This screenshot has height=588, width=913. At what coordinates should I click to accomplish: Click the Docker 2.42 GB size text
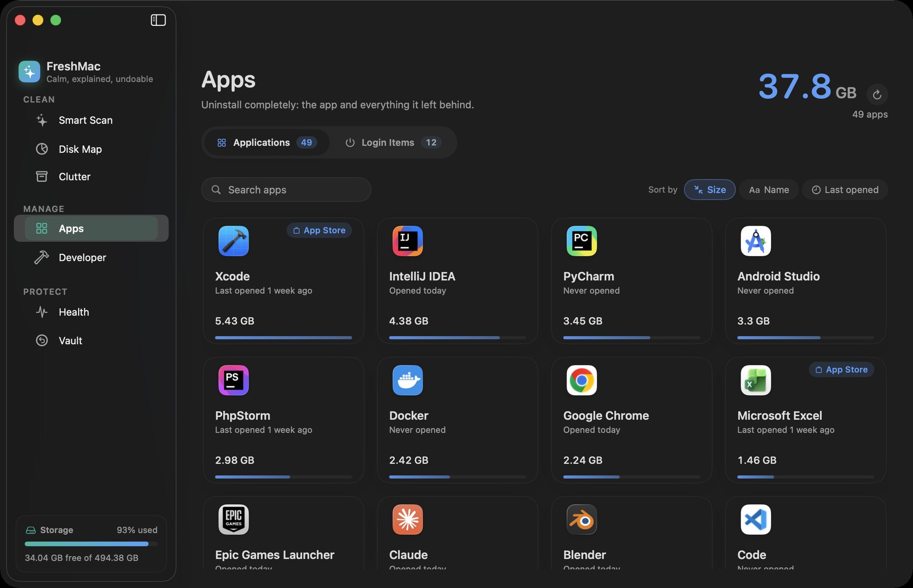[x=409, y=460]
